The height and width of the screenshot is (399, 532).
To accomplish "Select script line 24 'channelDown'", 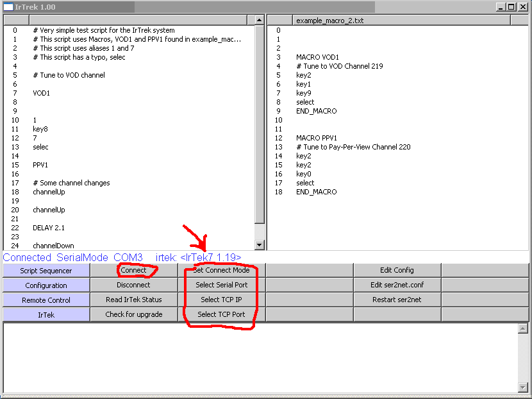I will (x=53, y=246).
